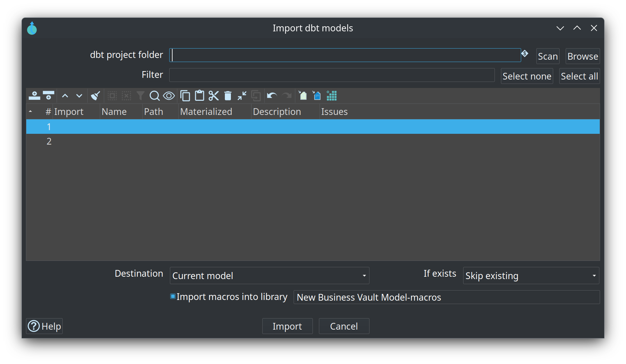Copy rows using the copy icon

[185, 96]
